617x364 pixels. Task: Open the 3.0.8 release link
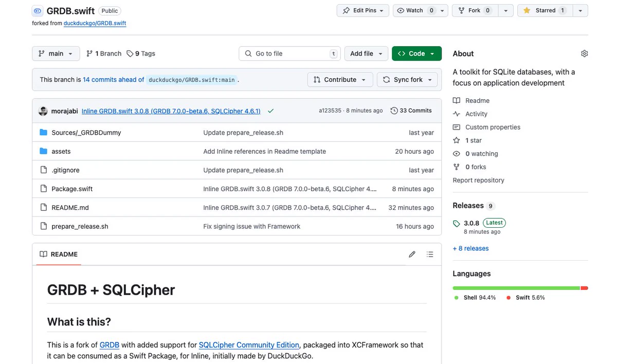point(471,223)
